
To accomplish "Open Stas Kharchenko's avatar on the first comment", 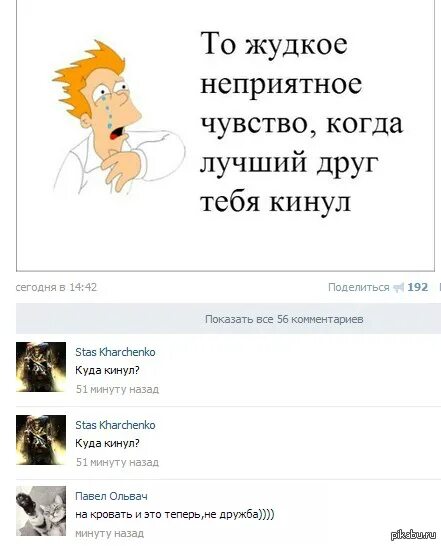I will click(41, 367).
